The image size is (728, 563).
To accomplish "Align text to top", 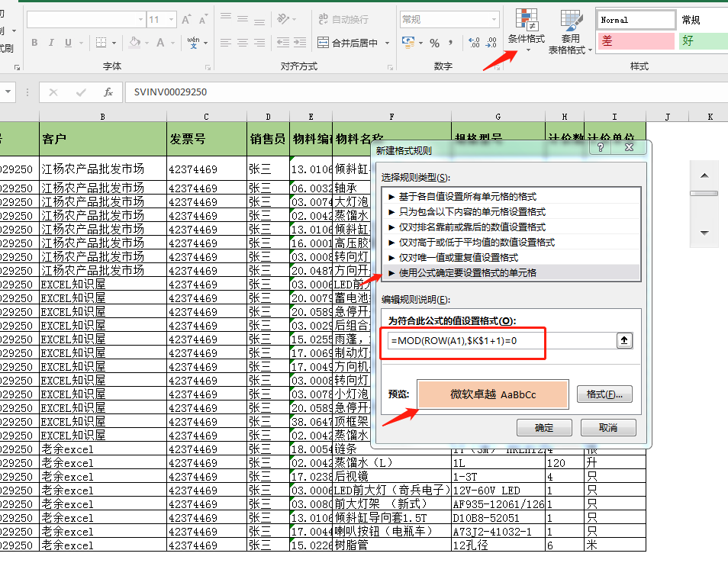I will point(226,18).
